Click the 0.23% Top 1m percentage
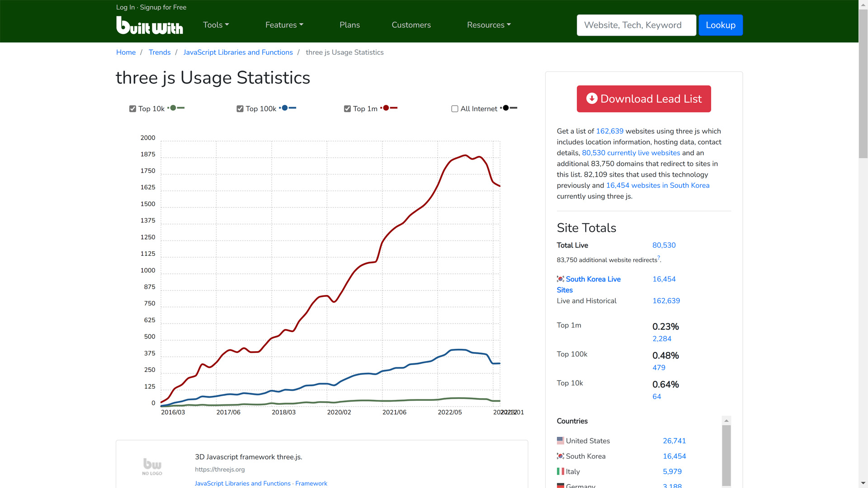Image resolution: width=868 pixels, height=488 pixels. click(x=665, y=327)
